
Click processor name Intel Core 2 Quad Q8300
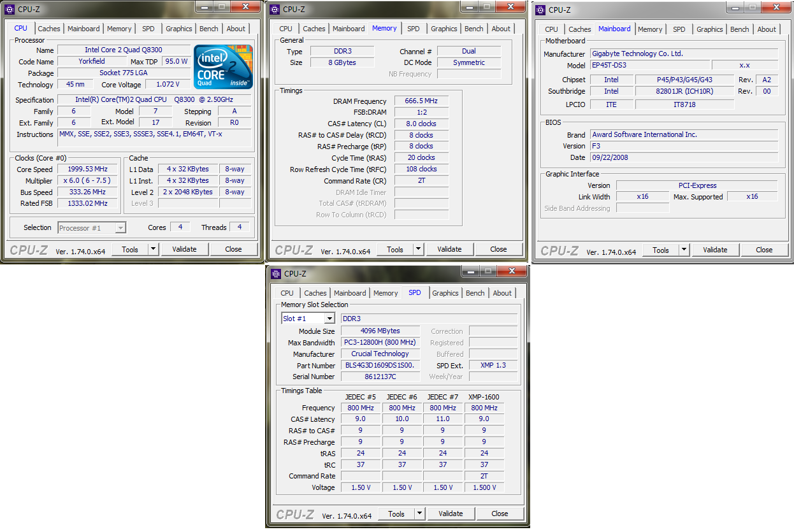tap(124, 50)
